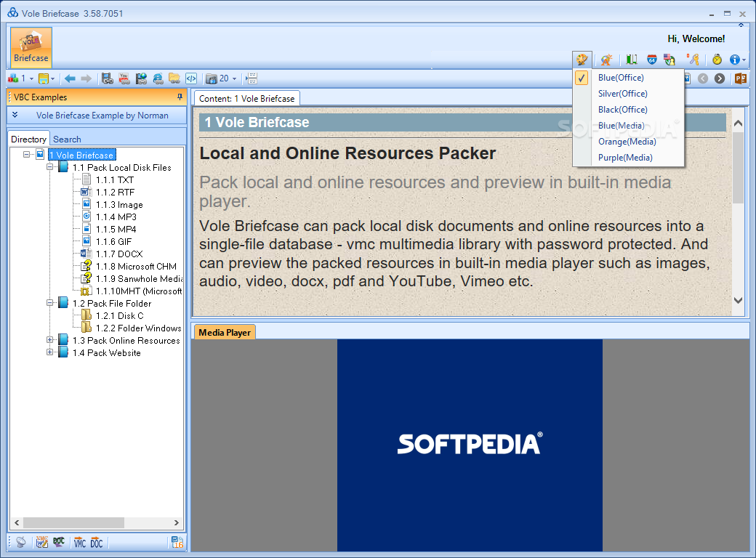Click the content pane scroll up arrow
Image resolution: width=756 pixels, height=558 pixels.
click(738, 124)
